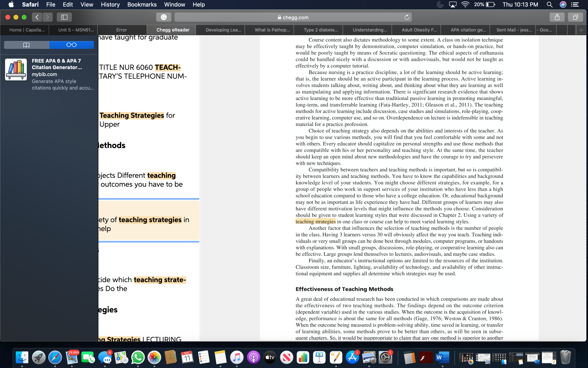
Task: Open Launchpad from the Dock
Action: pos(39,357)
